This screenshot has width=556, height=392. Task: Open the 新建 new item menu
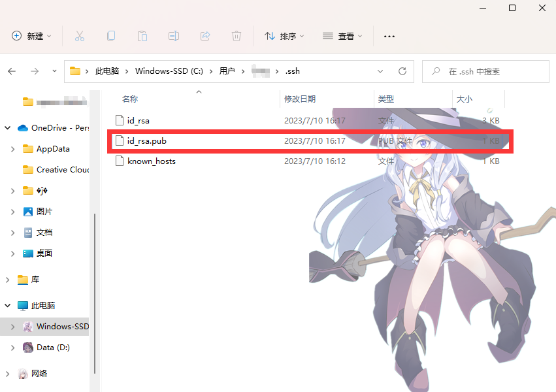(31, 36)
